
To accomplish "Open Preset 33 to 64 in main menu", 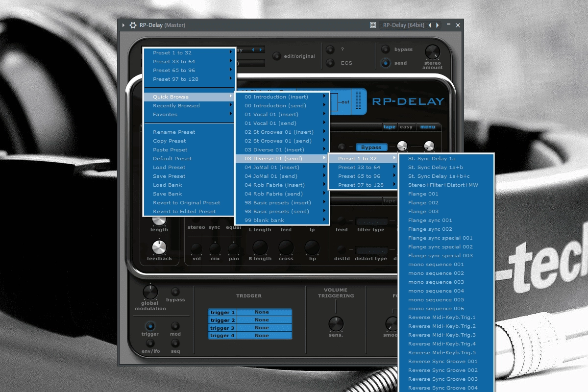I will click(x=189, y=61).
